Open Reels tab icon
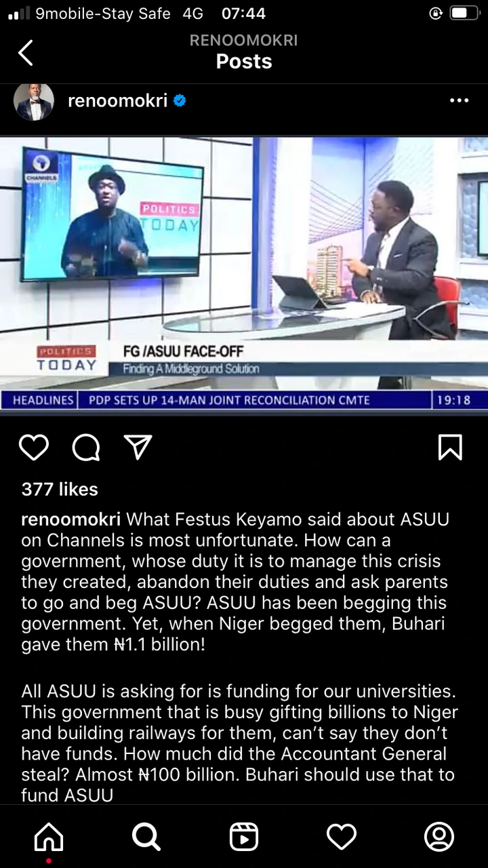This screenshot has height=868, width=488. click(244, 837)
